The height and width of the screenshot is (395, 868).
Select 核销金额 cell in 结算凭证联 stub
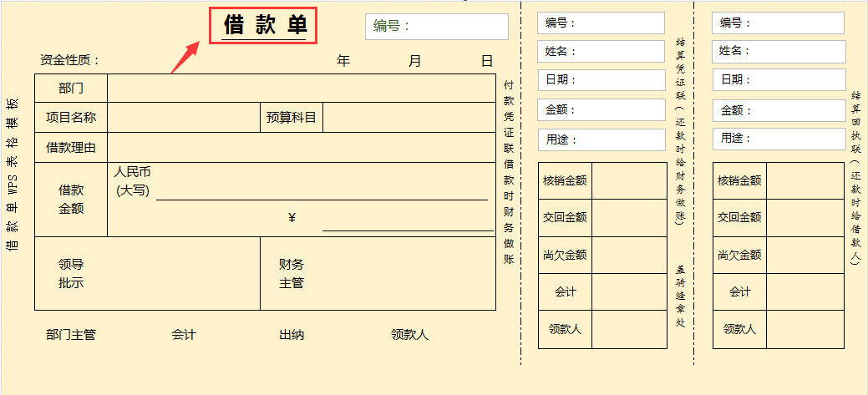(565, 180)
